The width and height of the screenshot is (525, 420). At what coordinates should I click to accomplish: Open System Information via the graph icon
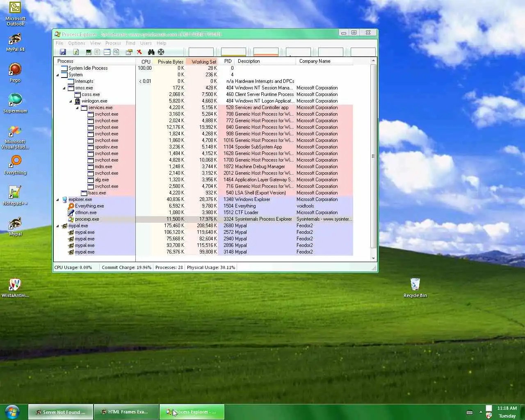[x=88, y=52]
